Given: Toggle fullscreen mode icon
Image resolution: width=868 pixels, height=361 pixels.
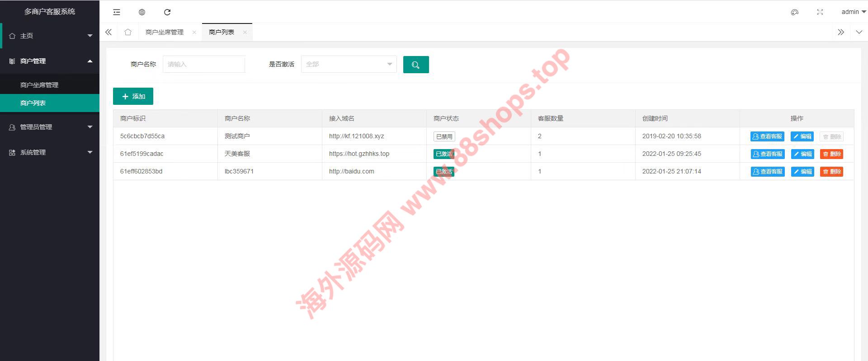Looking at the screenshot, I should tap(820, 12).
